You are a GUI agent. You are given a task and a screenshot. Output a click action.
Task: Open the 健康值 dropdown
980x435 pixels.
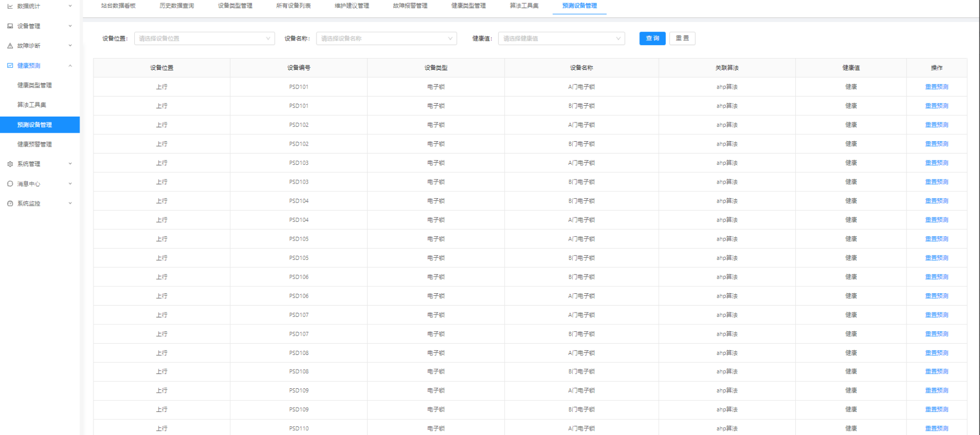[561, 39]
